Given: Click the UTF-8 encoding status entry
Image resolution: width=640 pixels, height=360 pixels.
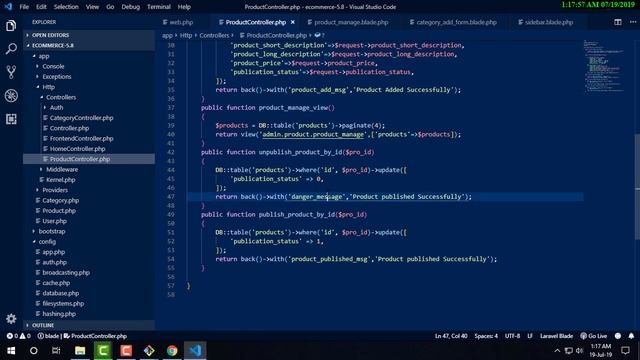Looking at the screenshot, I should point(512,336).
